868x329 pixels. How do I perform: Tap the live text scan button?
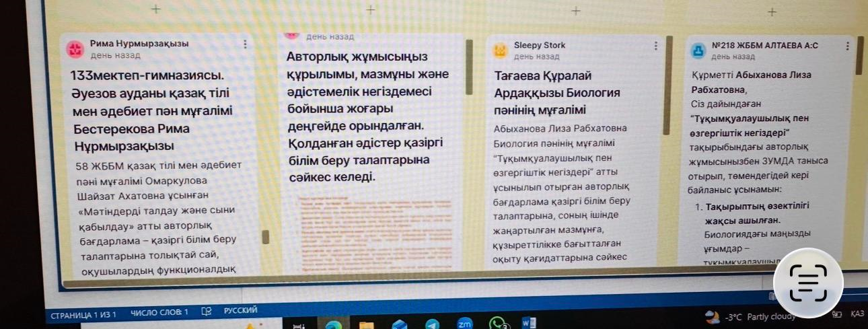click(x=807, y=282)
